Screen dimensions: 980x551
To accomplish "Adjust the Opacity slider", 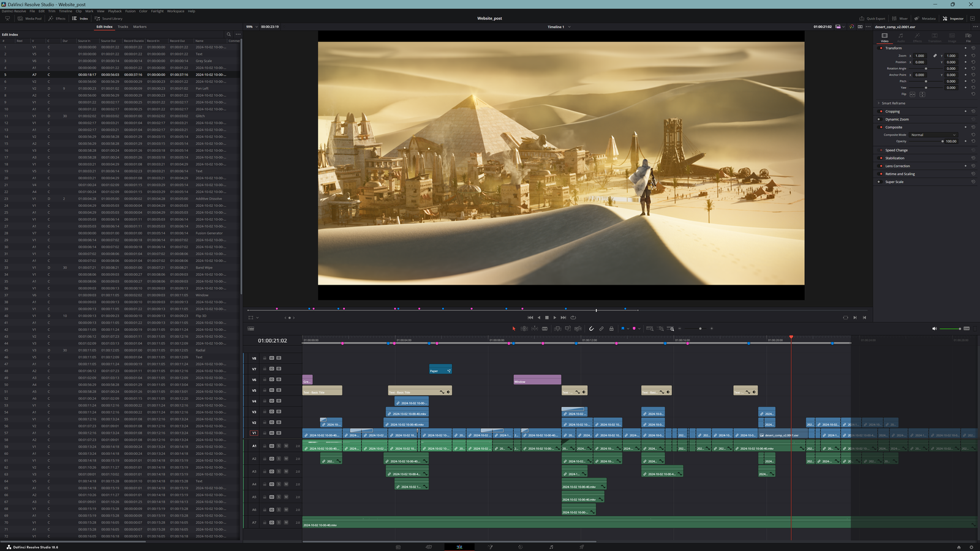I will click(x=926, y=141).
